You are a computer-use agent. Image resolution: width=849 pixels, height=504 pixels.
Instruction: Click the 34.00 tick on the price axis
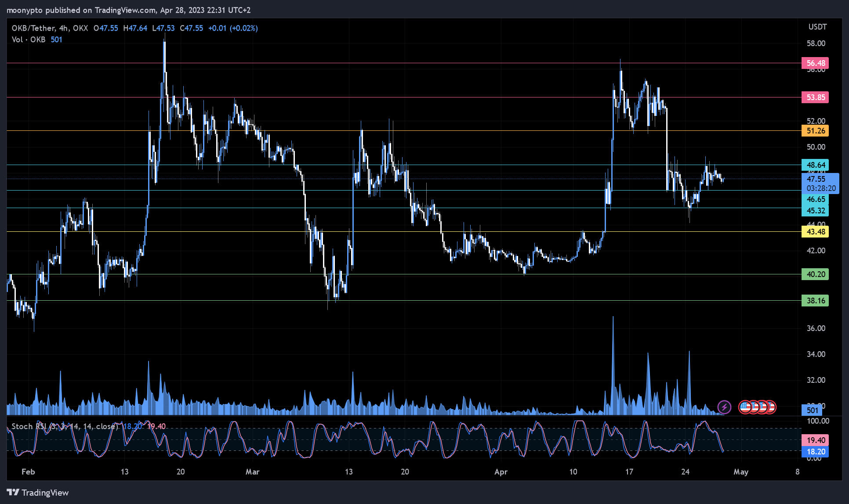tap(816, 354)
